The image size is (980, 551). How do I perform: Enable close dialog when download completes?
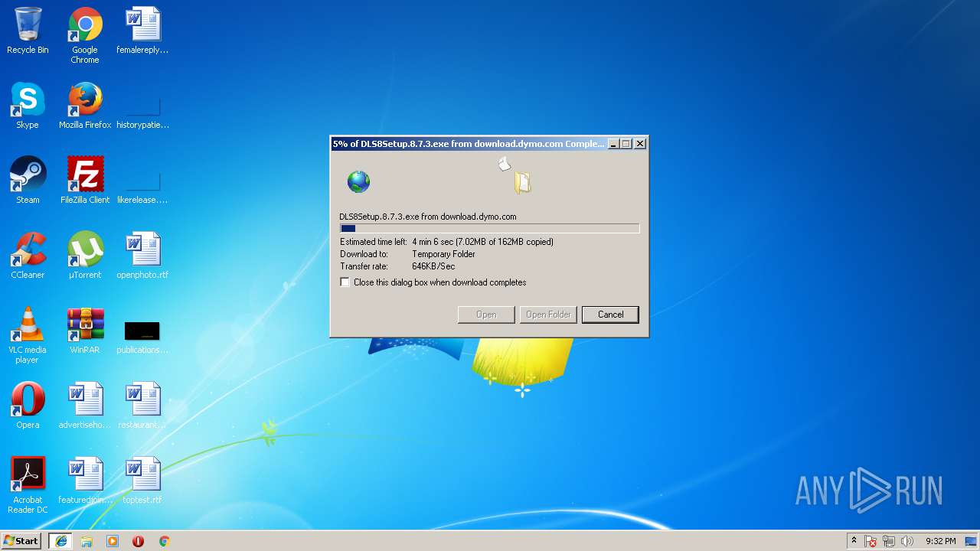coord(345,282)
